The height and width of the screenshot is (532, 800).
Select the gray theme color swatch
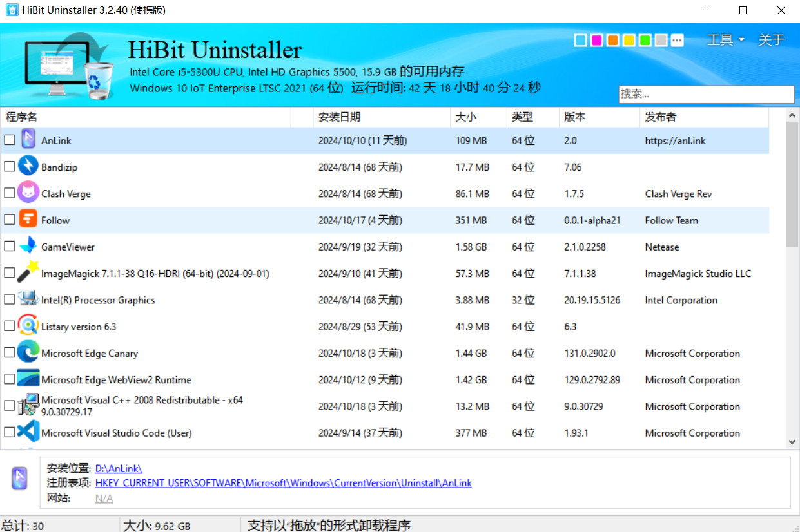click(x=661, y=41)
